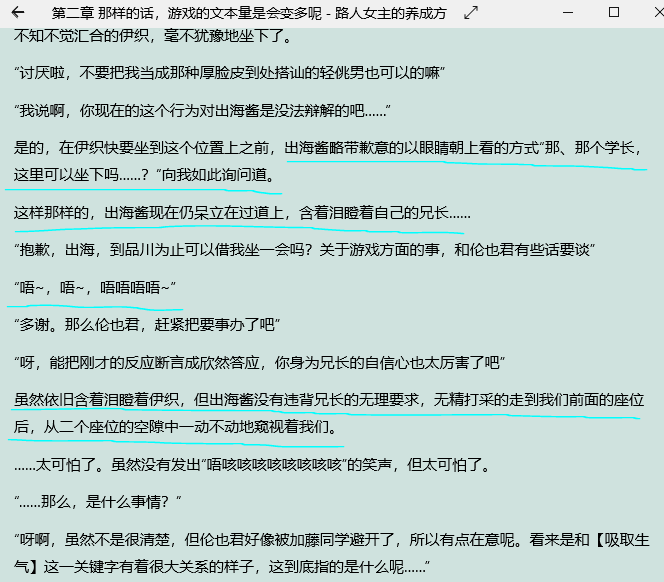664x582 pixels.
Task: Click the line beginning "虽然依旧含着泪瞪着伊织"
Action: (329, 400)
